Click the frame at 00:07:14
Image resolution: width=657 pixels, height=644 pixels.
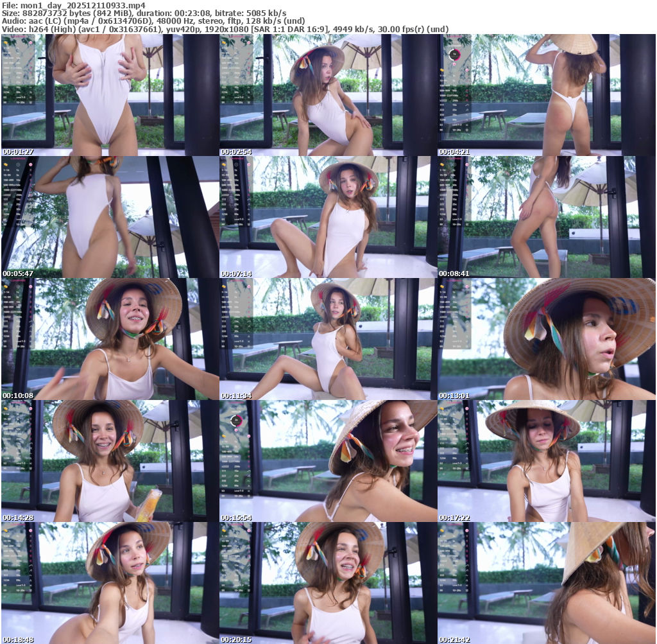coord(328,217)
